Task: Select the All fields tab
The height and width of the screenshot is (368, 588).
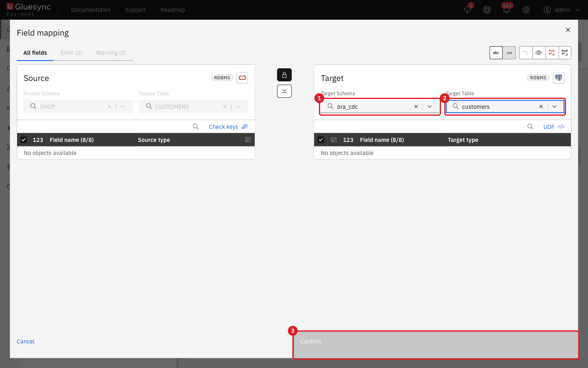Action: pos(35,53)
